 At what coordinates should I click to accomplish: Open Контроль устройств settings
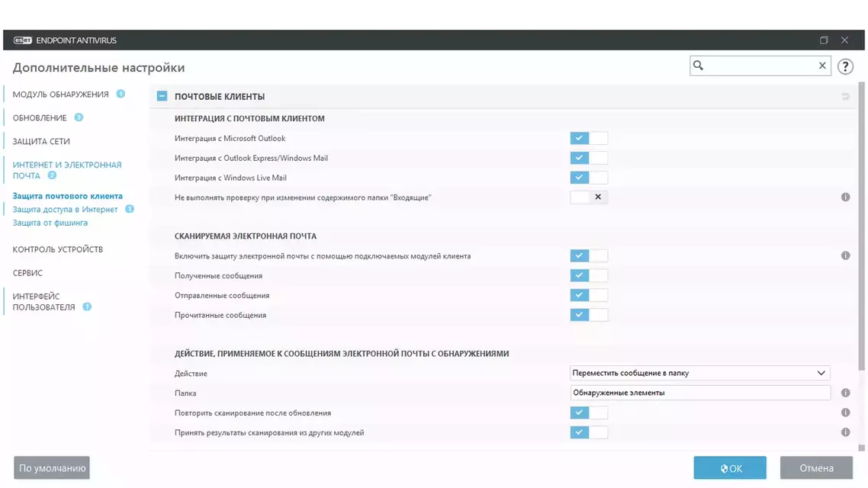pyautogui.click(x=58, y=249)
